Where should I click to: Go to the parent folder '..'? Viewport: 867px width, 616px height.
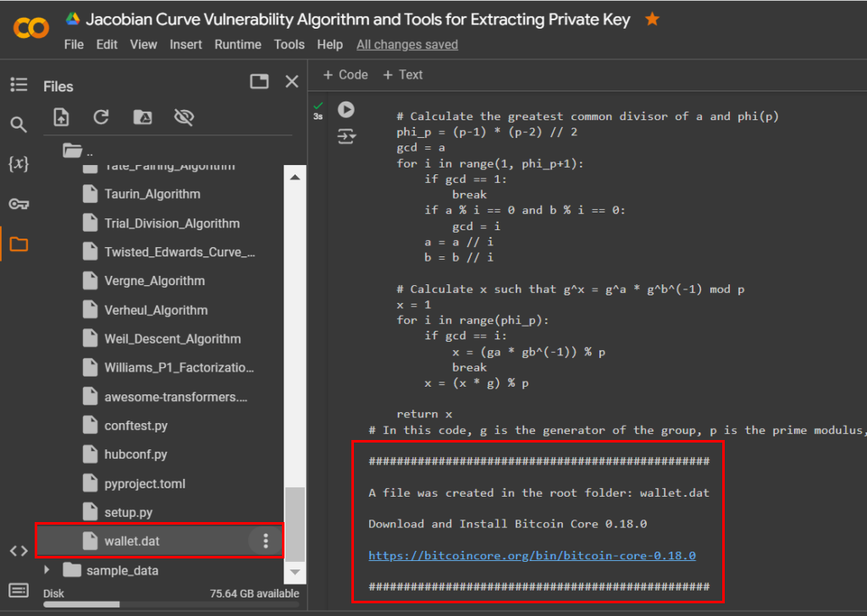(x=77, y=151)
